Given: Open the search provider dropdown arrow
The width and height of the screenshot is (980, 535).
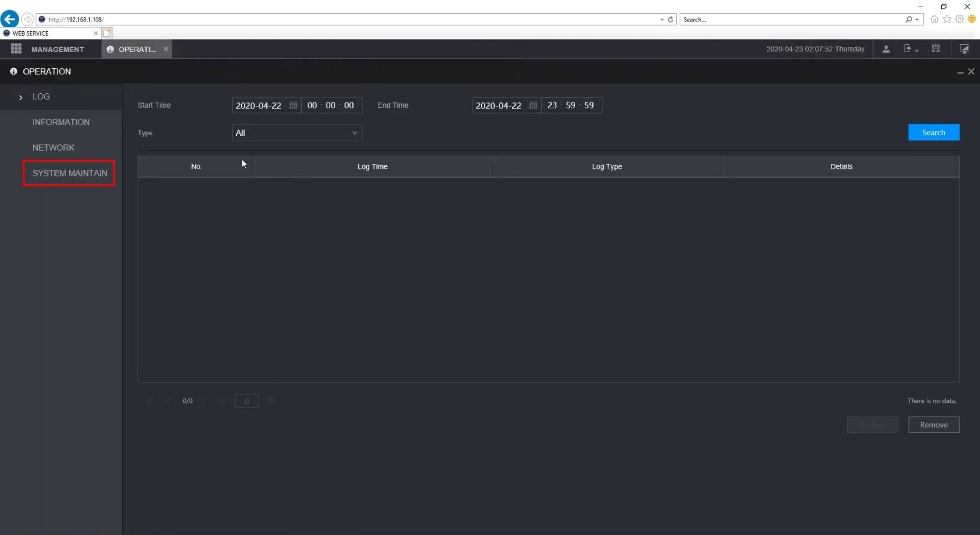Looking at the screenshot, I should click(x=917, y=20).
